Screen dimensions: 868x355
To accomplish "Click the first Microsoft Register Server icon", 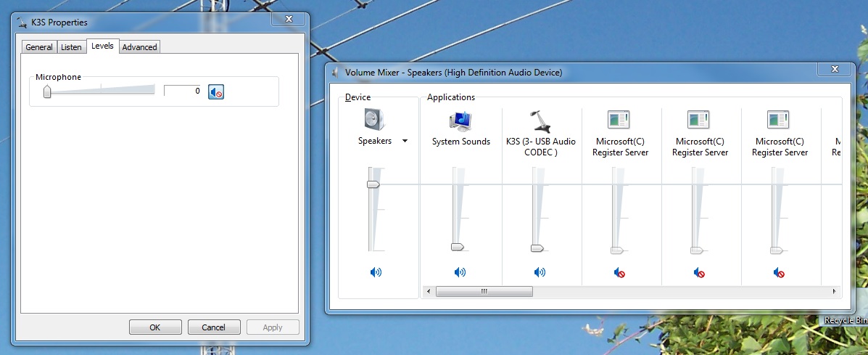I will 619,121.
